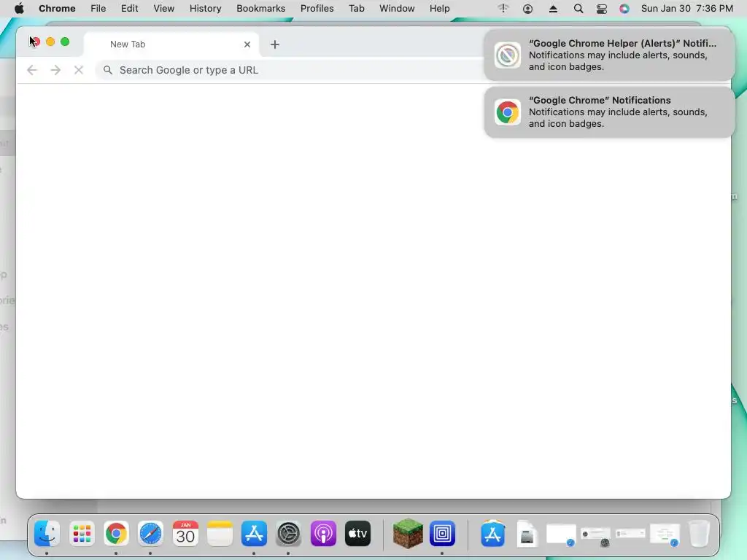Screen dimensions: 747x560
Task: Open Launchpad from the Dock
Action: 82,533
